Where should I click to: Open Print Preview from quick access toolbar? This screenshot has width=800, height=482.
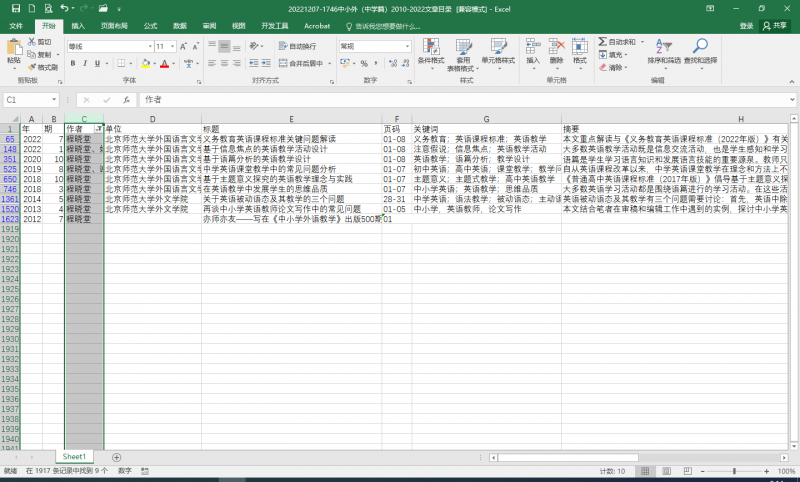[x=48, y=9]
